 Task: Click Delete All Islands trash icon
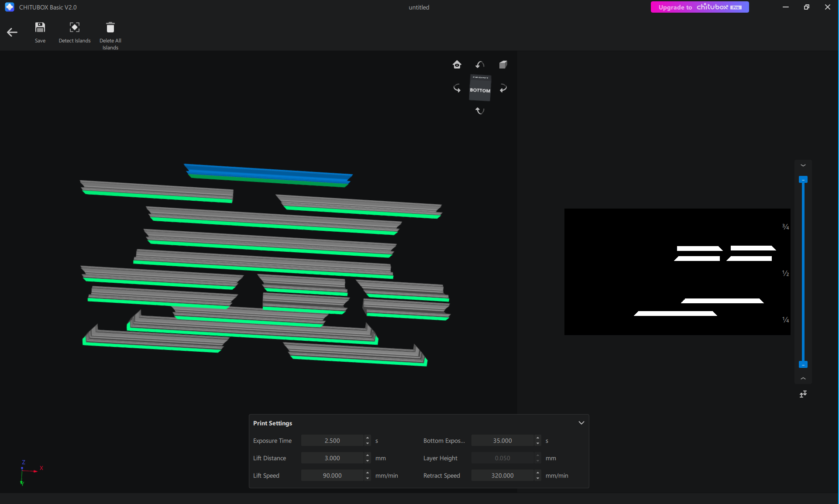point(110,28)
